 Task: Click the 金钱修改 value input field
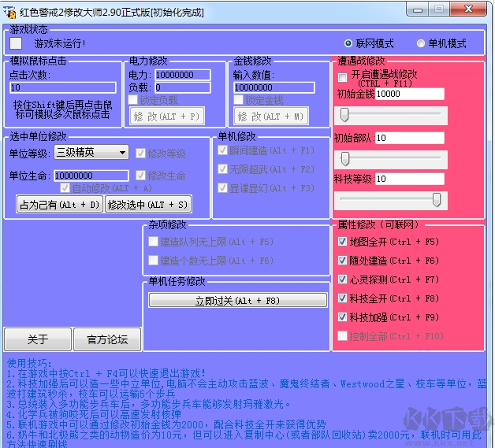pyautogui.click(x=274, y=87)
